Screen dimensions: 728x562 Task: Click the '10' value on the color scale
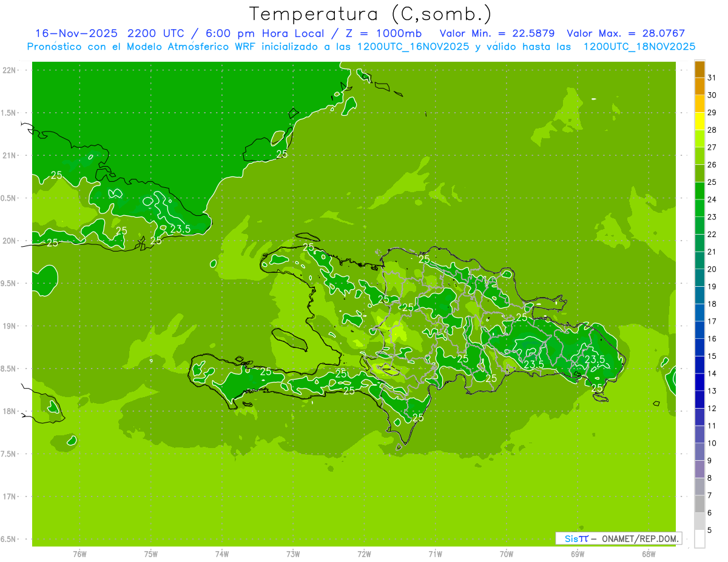pyautogui.click(x=712, y=443)
